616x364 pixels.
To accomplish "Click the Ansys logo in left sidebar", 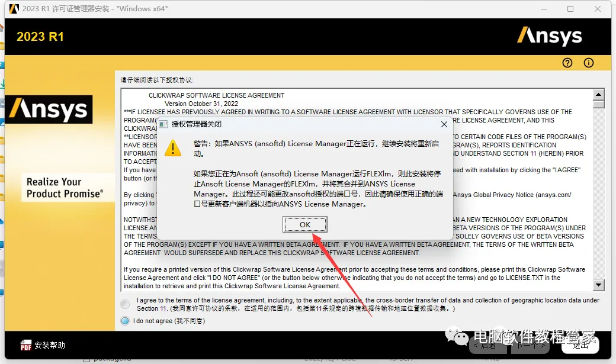I will click(49, 109).
